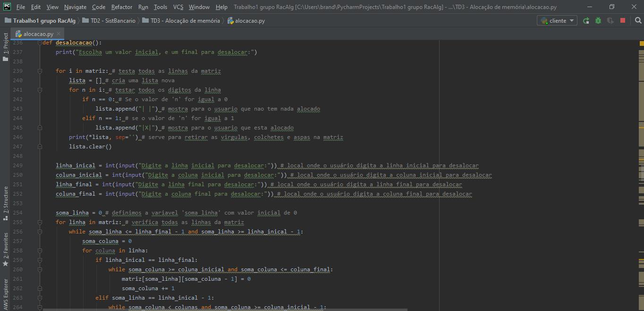
Task: Click 'if n == 0:' on line 242
Action: [x=99, y=99]
